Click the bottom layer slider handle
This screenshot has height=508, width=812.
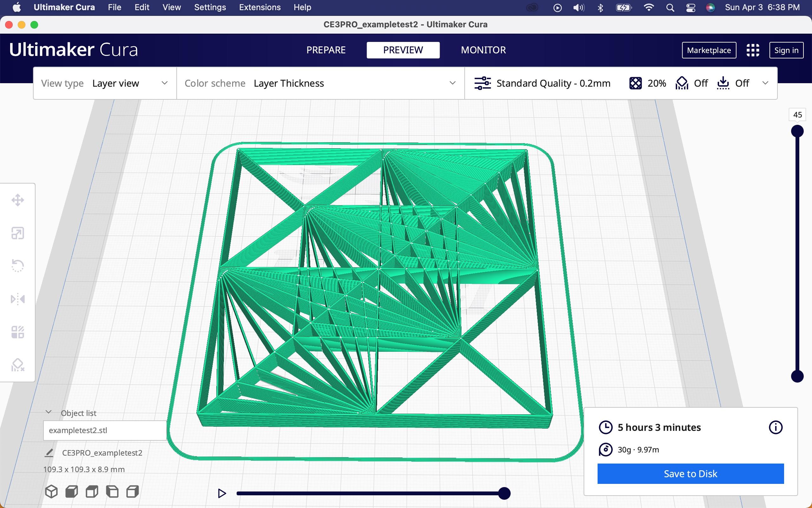797,376
